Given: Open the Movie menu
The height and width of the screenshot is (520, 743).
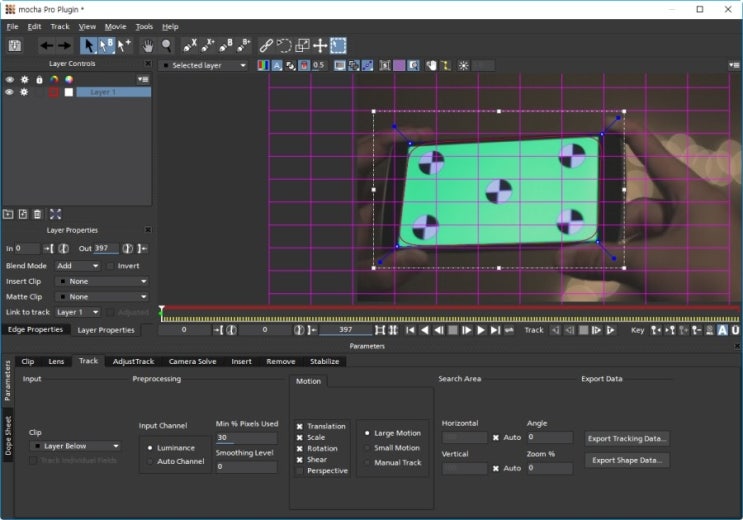Looking at the screenshot, I should click(x=116, y=27).
